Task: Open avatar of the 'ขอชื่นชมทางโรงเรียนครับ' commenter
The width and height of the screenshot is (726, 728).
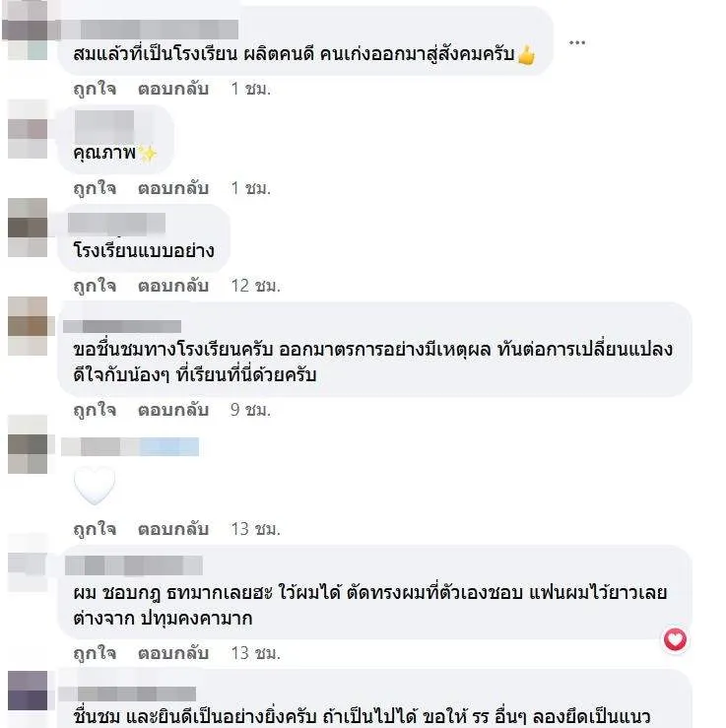Action: click(28, 326)
